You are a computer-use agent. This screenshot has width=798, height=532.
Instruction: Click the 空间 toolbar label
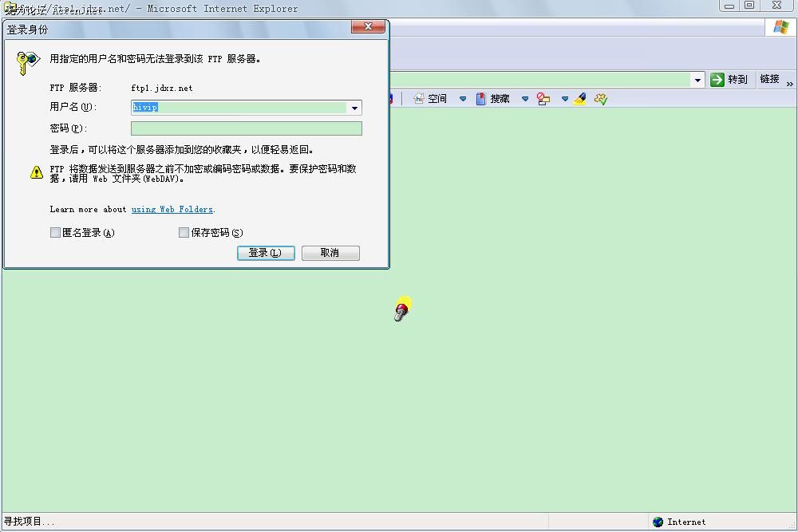[437, 99]
